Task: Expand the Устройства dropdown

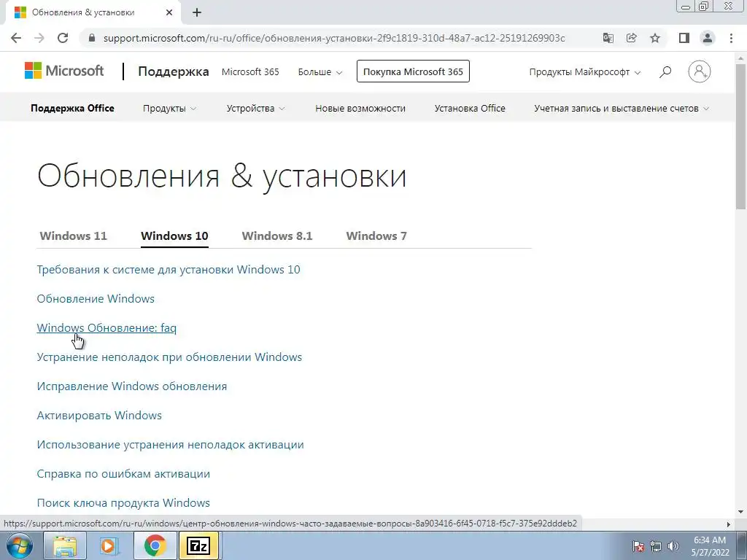Action: tap(255, 108)
